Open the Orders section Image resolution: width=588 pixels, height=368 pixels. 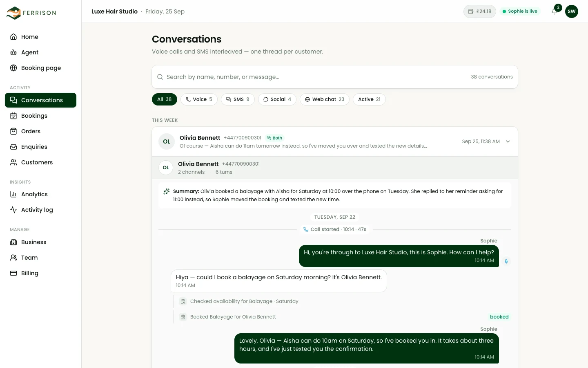point(40,131)
